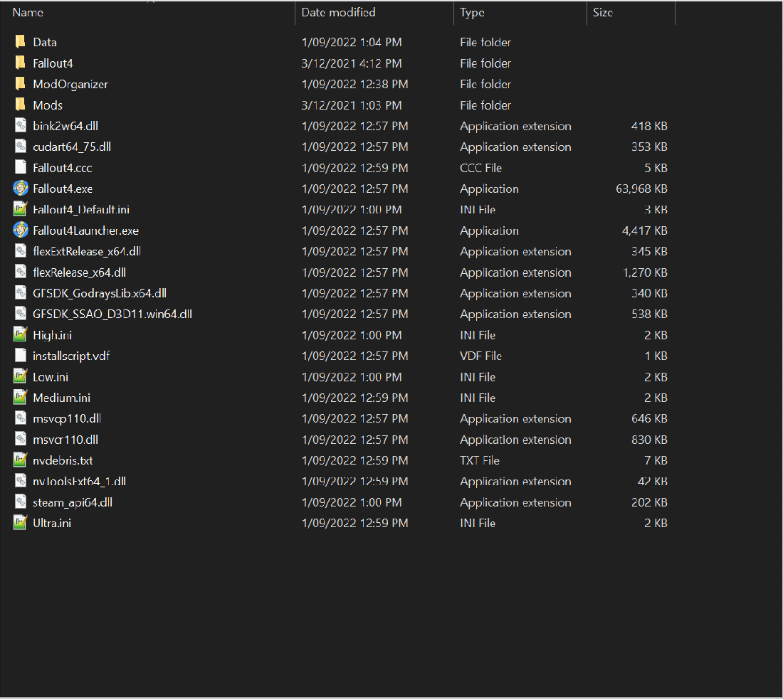Image resolution: width=783 pixels, height=700 pixels.
Task: Click the bink2w64.dll file icon
Action: point(20,126)
